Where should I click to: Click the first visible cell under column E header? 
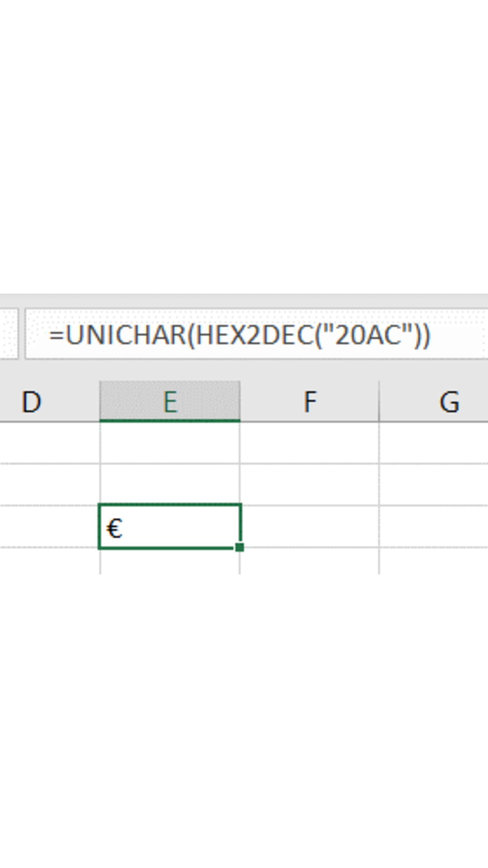point(170,443)
